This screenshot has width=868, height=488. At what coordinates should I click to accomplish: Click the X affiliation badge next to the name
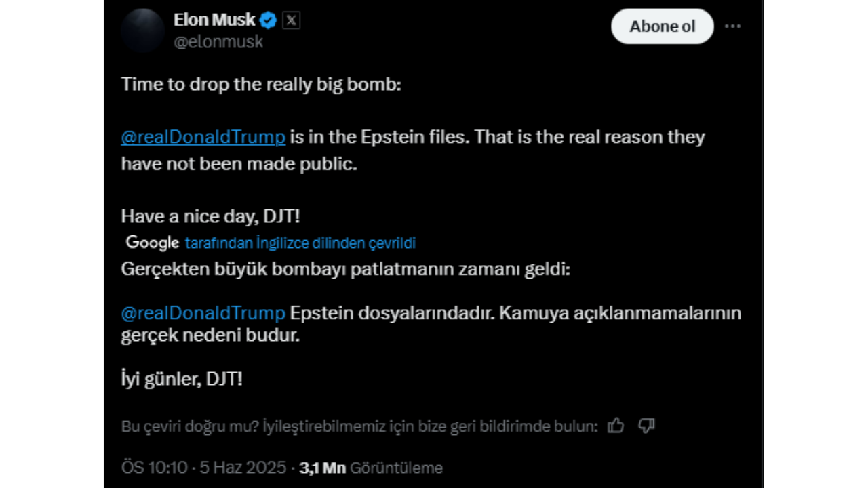(291, 20)
